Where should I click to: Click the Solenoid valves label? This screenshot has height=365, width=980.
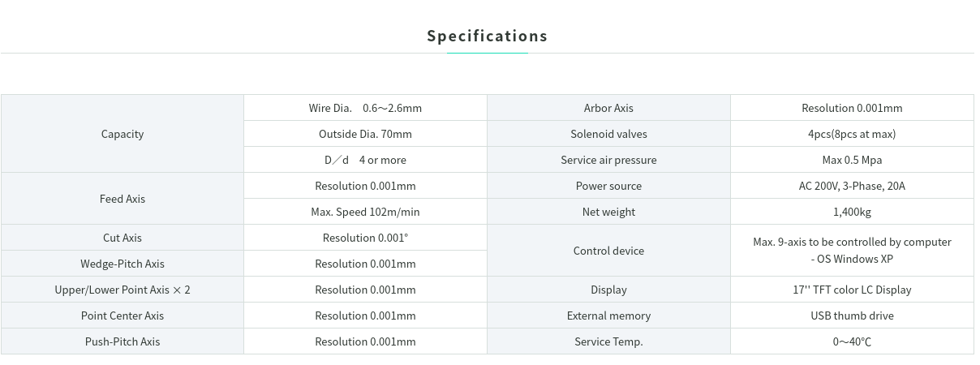608,134
